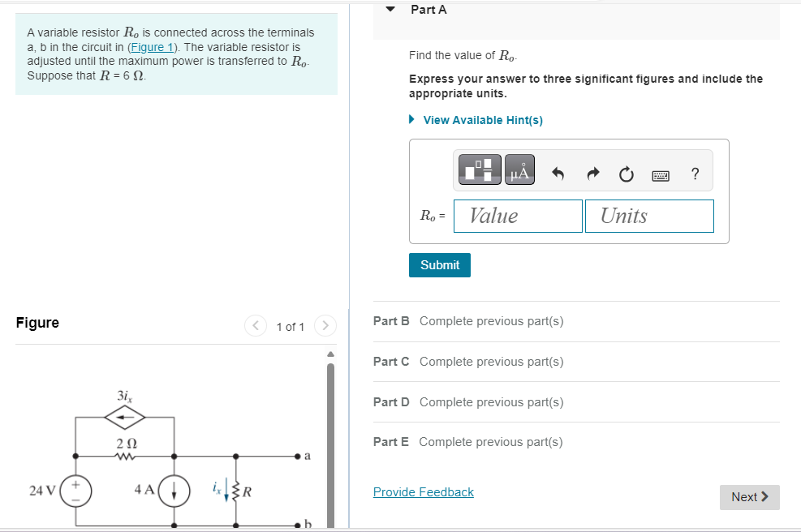
Task: Collapse Part A using its triangle
Action: point(390,9)
